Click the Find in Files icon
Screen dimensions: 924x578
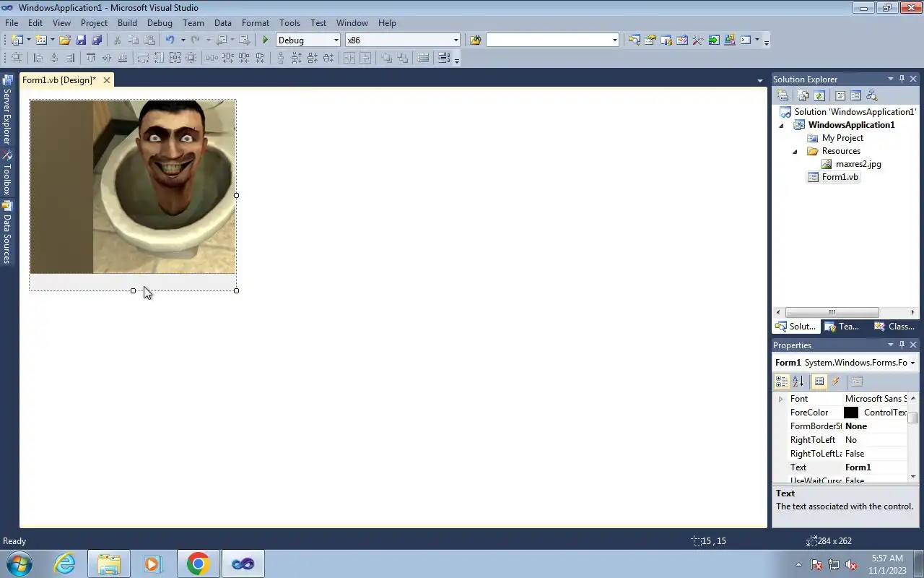[x=475, y=40]
